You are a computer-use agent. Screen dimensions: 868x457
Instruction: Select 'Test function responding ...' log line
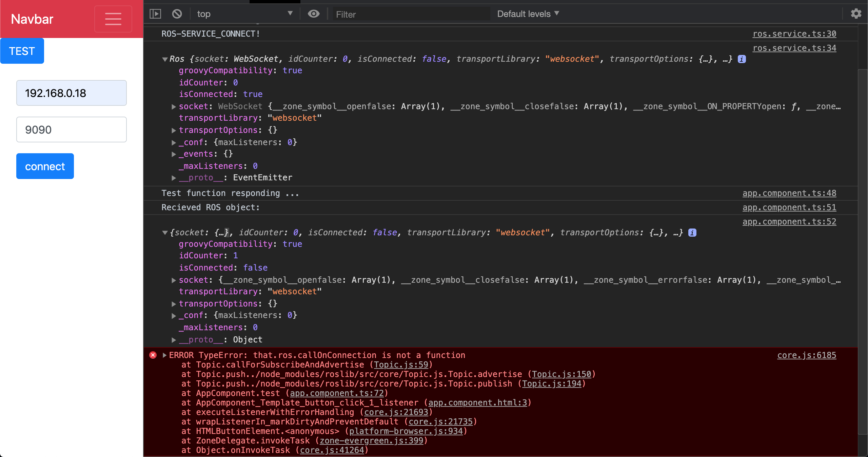click(x=230, y=193)
